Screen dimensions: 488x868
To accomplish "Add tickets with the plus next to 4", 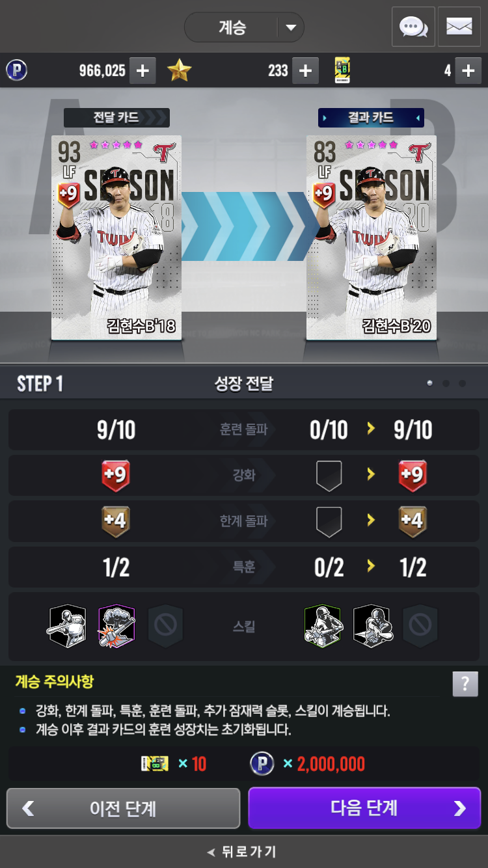I will [x=468, y=71].
